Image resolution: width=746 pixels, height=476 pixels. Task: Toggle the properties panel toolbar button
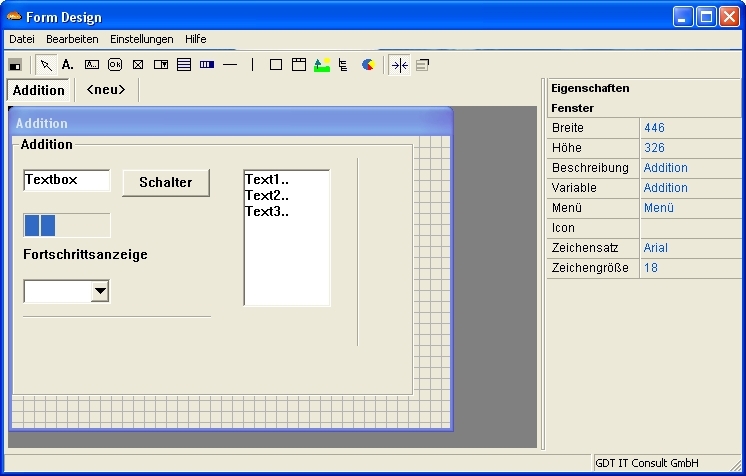coord(422,65)
